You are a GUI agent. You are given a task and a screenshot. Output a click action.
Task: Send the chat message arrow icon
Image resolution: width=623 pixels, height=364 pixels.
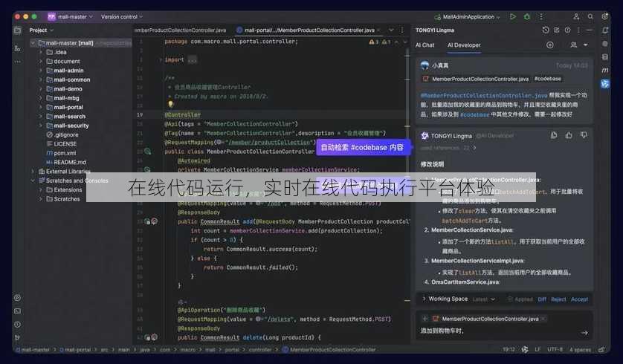click(584, 333)
